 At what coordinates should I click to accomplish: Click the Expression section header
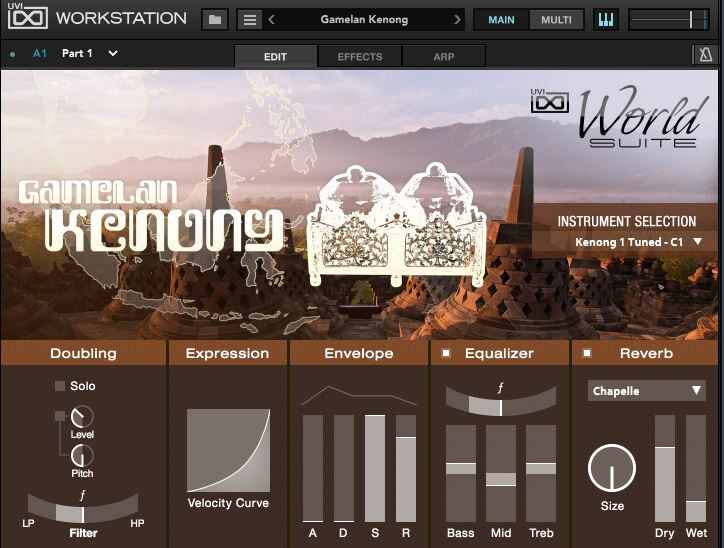pos(227,353)
